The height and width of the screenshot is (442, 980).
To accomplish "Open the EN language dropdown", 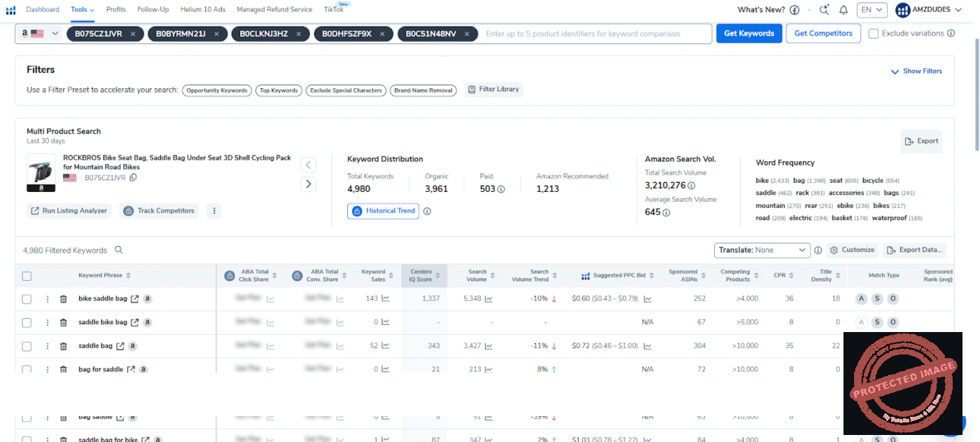I will 871,10.
